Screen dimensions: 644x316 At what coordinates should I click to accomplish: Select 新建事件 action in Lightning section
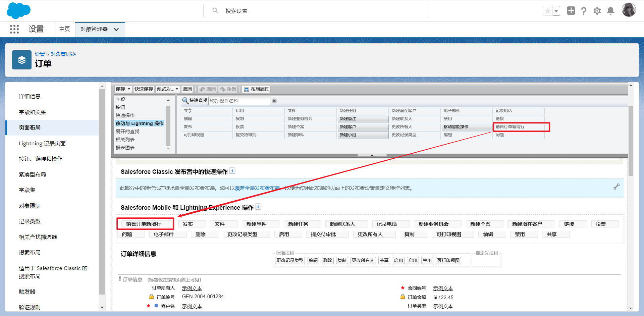(261, 224)
